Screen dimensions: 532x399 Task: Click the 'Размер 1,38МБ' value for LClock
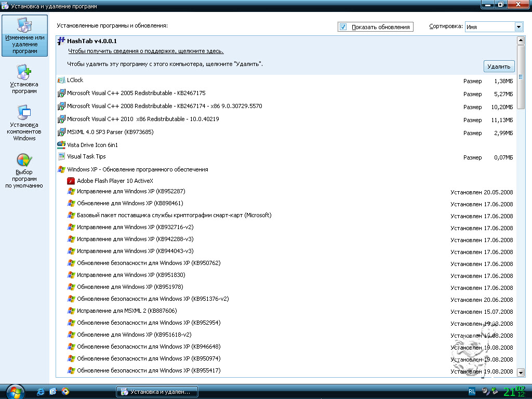[488, 81]
